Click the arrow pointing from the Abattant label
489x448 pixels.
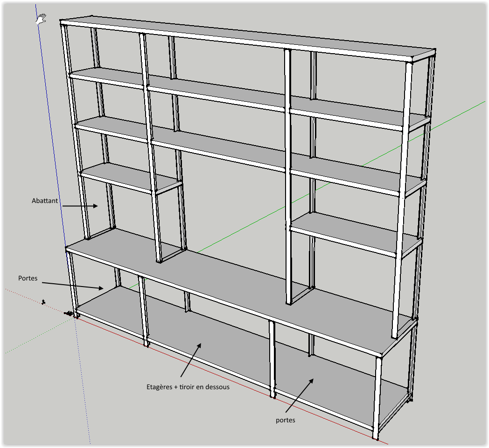tap(79, 205)
